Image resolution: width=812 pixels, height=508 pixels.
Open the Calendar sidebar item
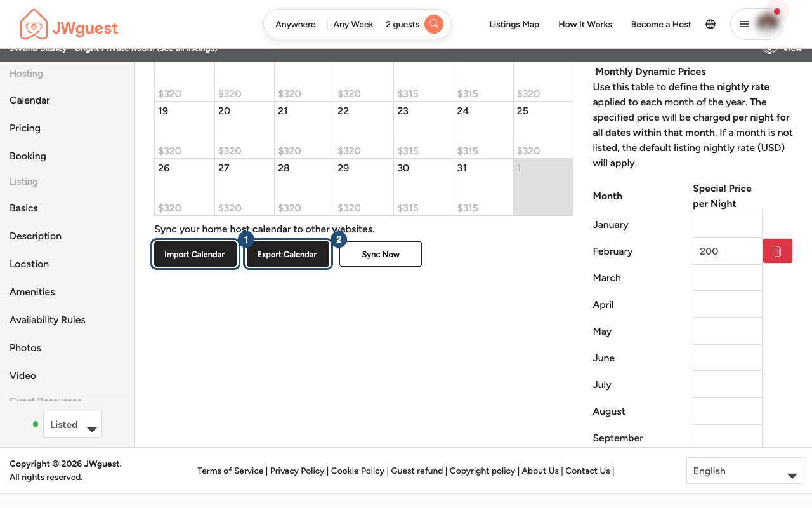(x=30, y=100)
